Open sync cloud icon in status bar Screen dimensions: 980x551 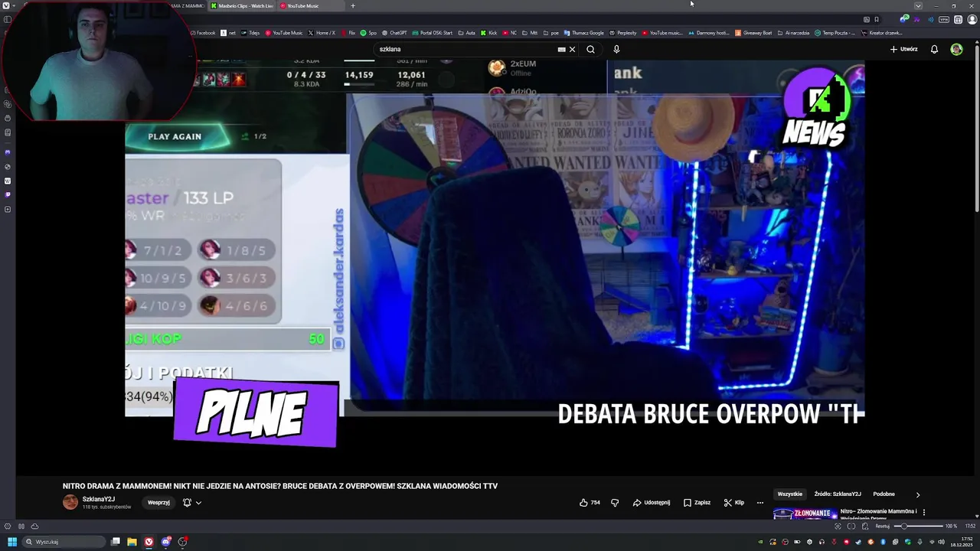[34, 526]
